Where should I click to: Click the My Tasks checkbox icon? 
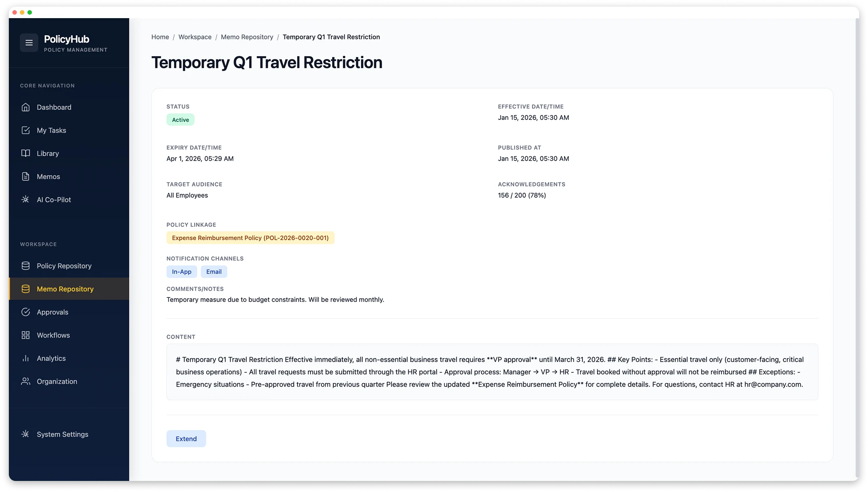coord(26,130)
